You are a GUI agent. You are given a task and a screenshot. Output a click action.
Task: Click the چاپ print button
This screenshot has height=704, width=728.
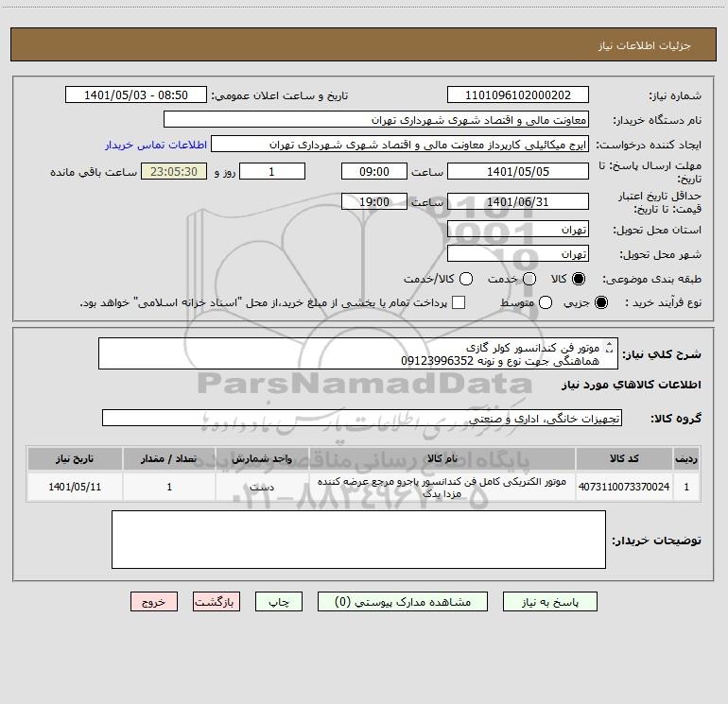click(x=279, y=602)
